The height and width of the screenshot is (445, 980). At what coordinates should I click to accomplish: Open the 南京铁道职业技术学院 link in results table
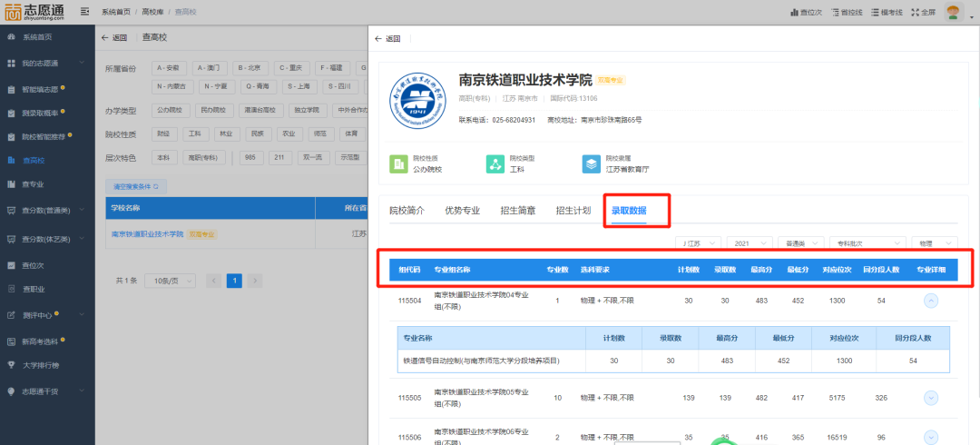coord(147,234)
